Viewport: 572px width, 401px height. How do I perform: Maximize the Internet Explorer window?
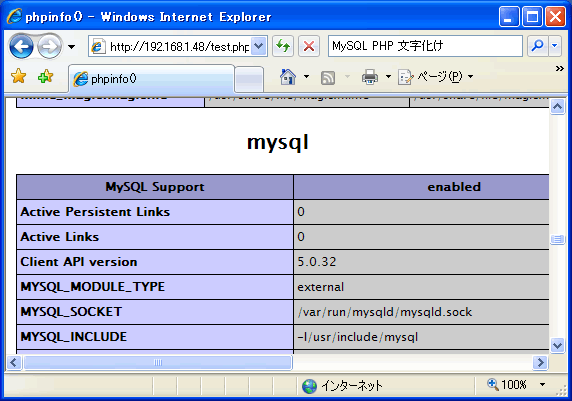[532, 16]
